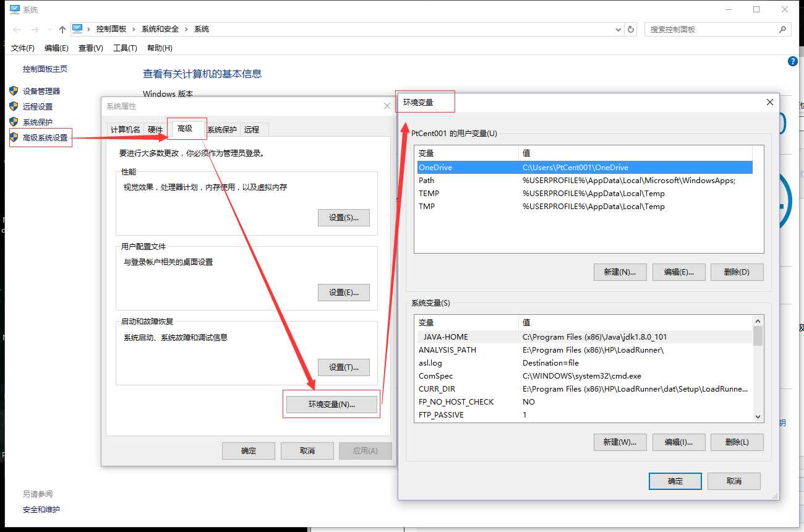
Task: Open the address bar history dropdown
Action: 619,29
